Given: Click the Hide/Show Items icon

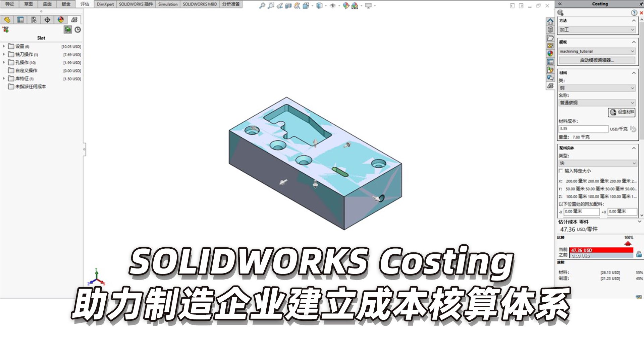Looking at the screenshot, I should click(x=332, y=5).
